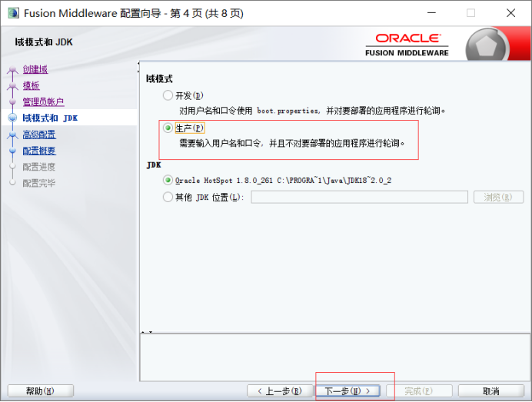Click the step icon beside 高级配置
Screen dimensions: 532x402
[x=12, y=135]
